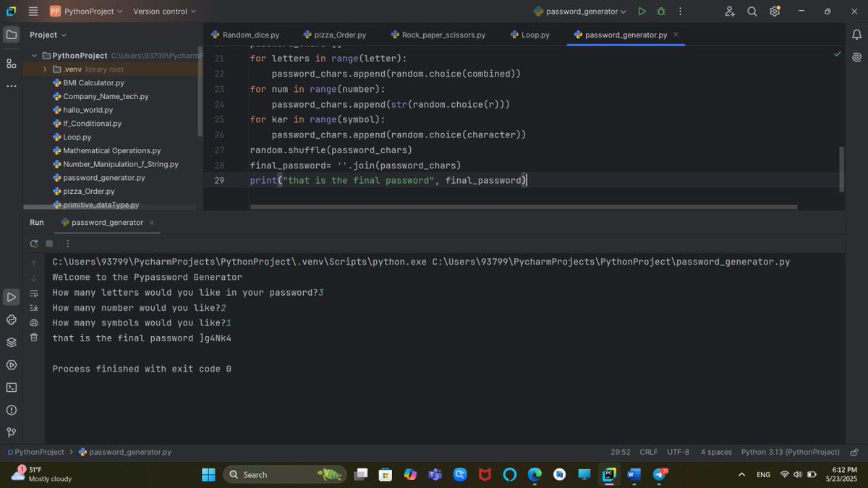Run password_generator with the green Run button
This screenshot has width=868, height=488.
[642, 12]
